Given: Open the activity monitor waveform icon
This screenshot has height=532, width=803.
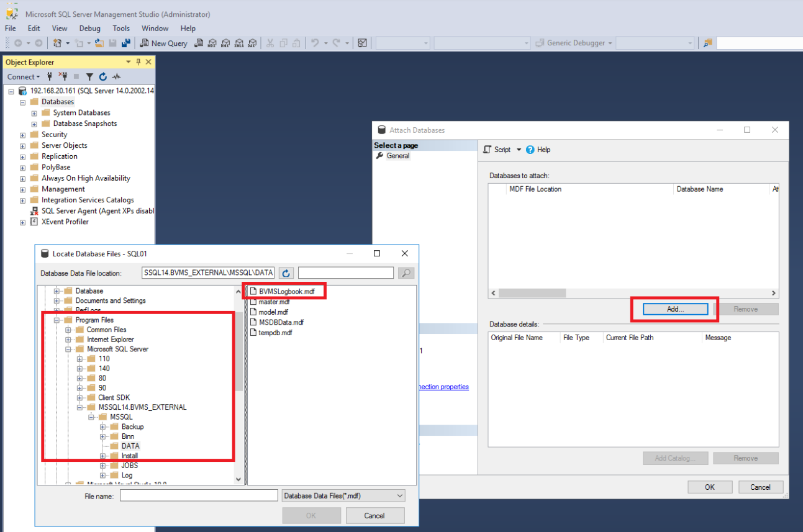Looking at the screenshot, I should [x=116, y=77].
